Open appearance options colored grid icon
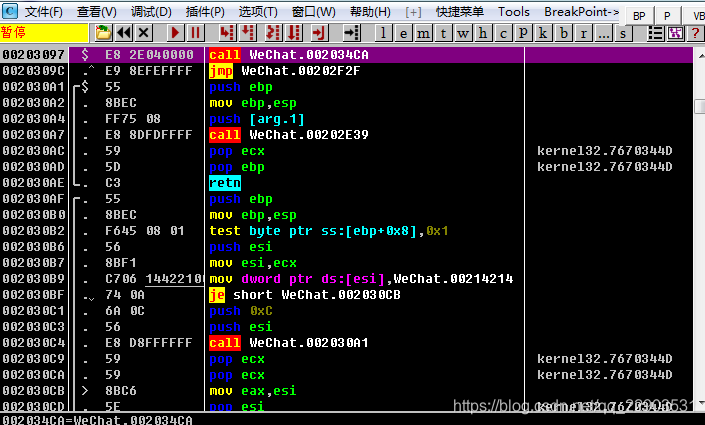 click(675, 33)
